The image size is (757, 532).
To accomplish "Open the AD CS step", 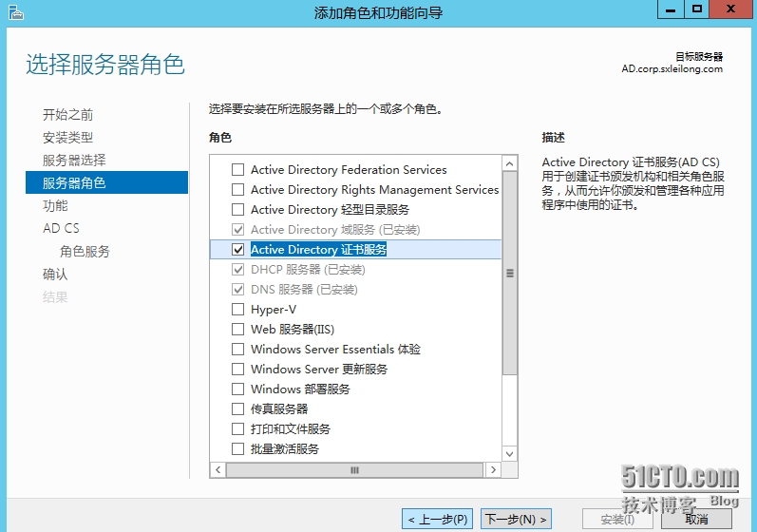I will click(62, 228).
